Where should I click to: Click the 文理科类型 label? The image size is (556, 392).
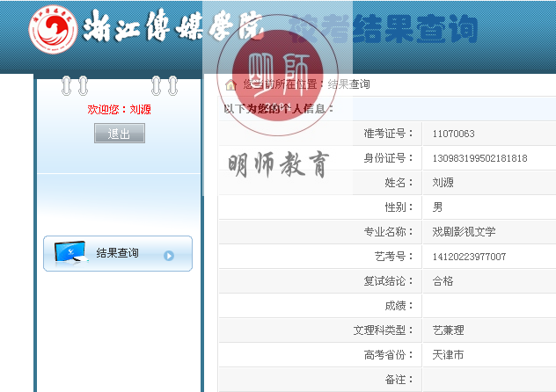[x=384, y=330]
